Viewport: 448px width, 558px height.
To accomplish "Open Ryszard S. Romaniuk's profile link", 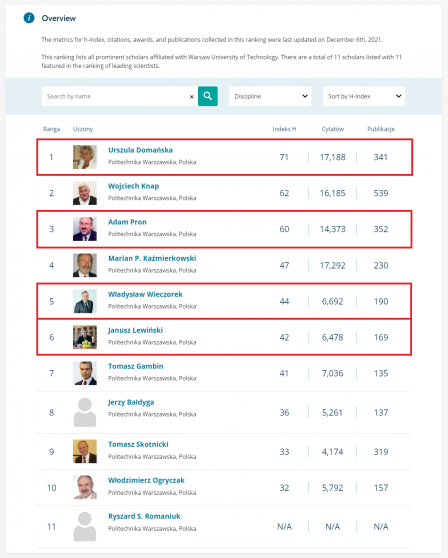I will pyautogui.click(x=144, y=516).
